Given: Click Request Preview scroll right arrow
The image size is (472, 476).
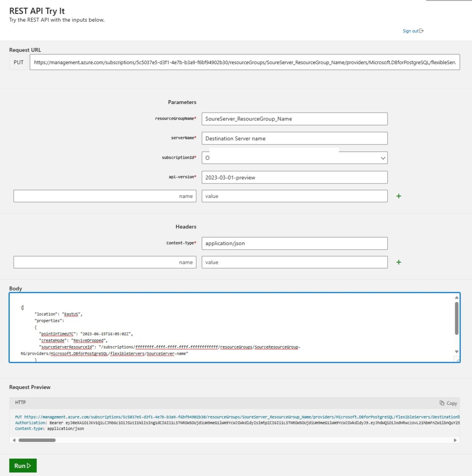Looking at the screenshot, I should tap(455, 440).
